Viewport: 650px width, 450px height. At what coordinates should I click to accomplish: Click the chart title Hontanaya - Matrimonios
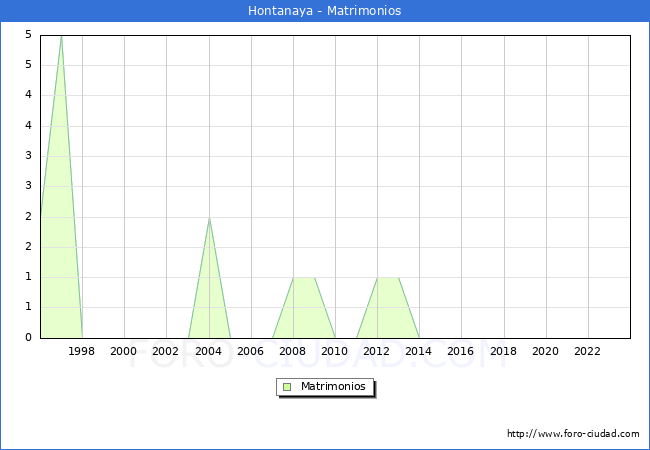325,10
